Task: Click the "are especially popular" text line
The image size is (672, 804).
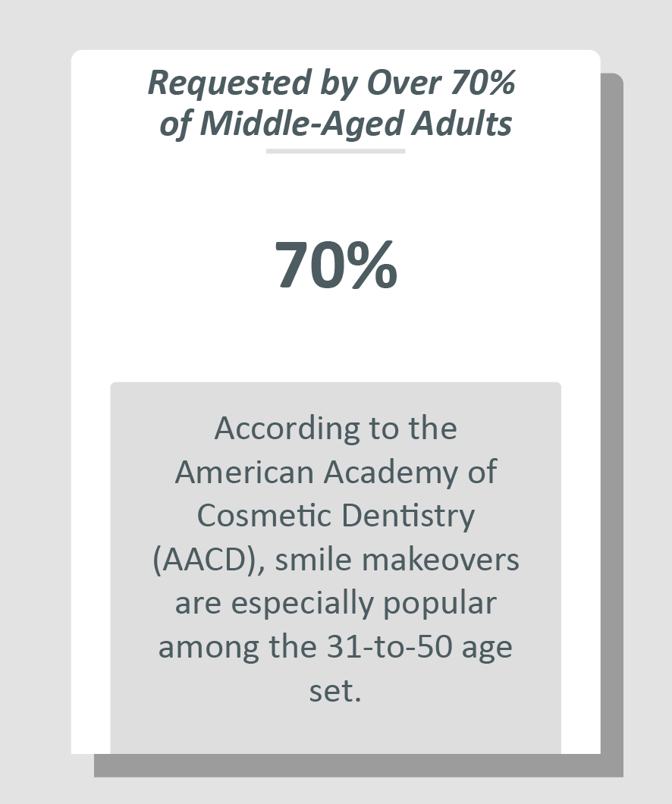Action: pos(335,605)
